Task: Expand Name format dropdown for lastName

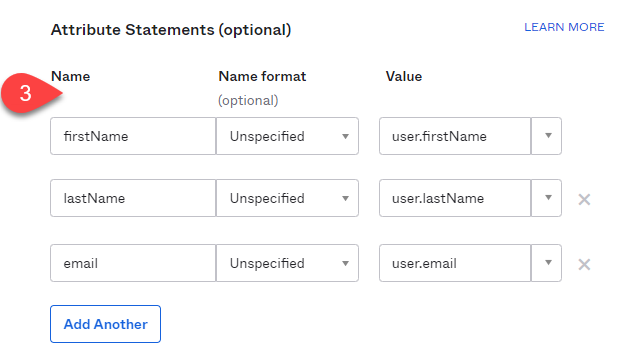Action: pos(287,198)
